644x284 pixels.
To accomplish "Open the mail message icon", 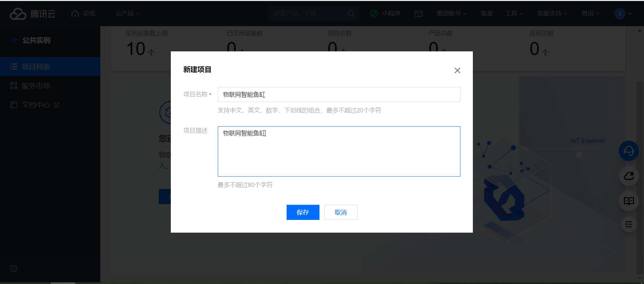I will coord(418,14).
